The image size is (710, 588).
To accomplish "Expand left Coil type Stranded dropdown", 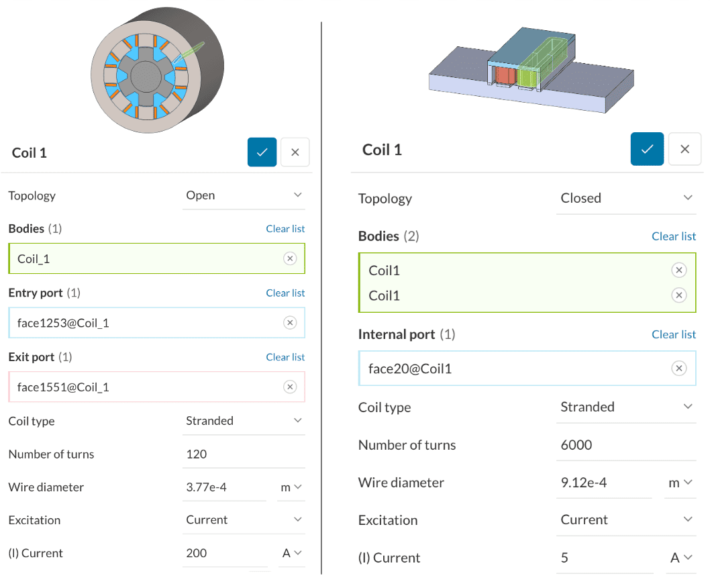I will click(244, 421).
